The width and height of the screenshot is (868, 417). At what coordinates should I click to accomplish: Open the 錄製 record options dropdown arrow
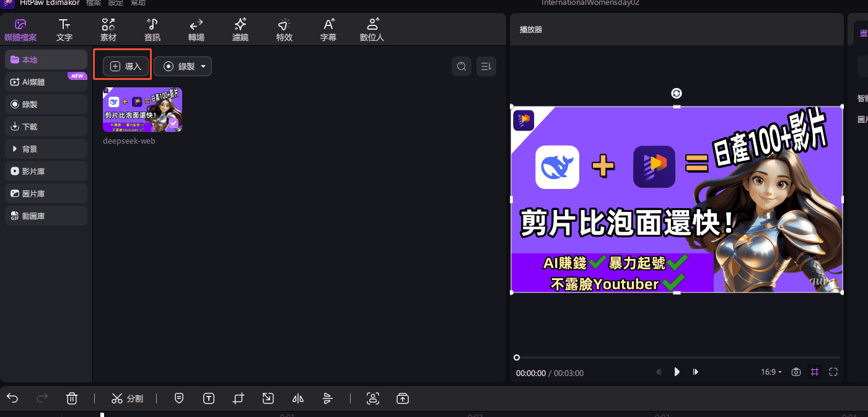click(203, 66)
